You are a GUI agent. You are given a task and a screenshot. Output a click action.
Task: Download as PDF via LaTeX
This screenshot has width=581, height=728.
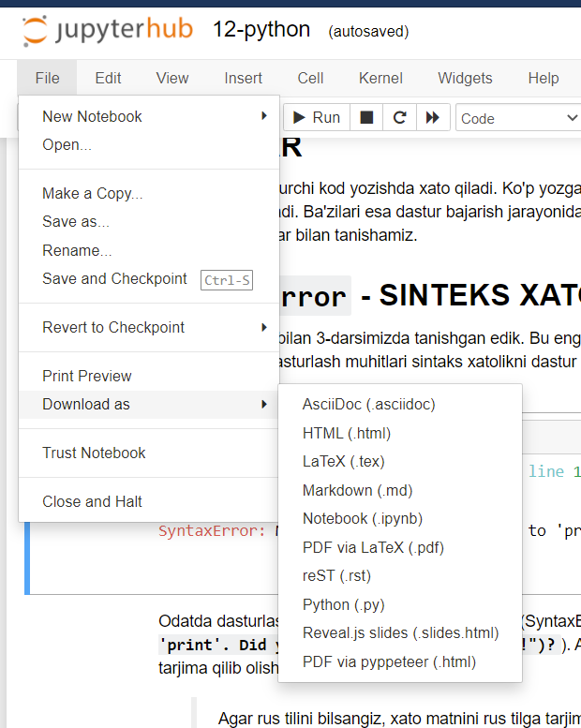373,547
